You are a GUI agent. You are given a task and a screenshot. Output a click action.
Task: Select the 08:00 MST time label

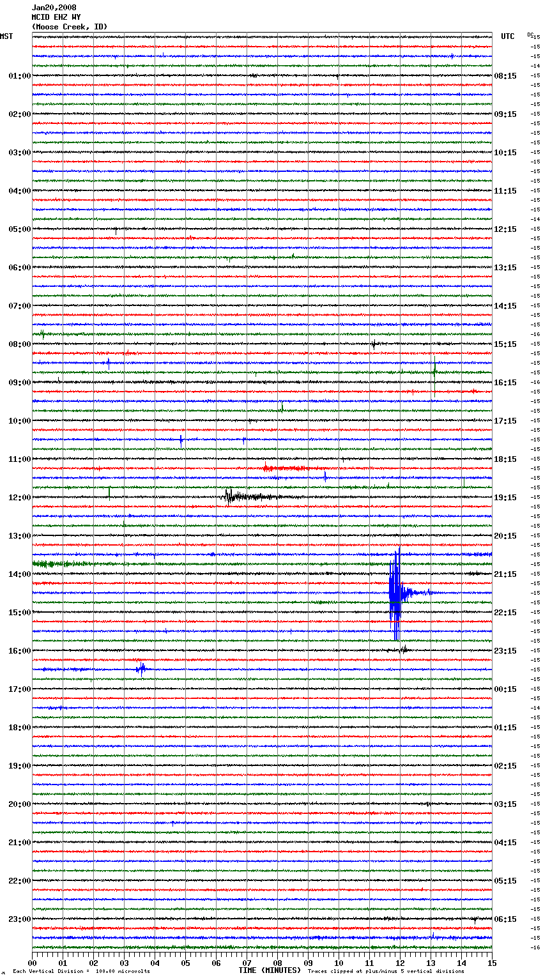pyautogui.click(x=20, y=344)
